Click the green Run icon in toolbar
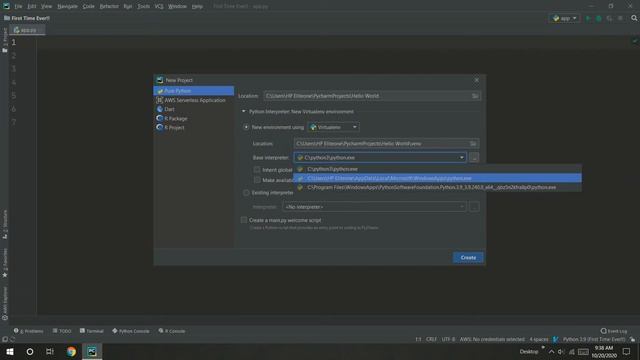Screen dimensions: 640x360 tap(588, 18)
